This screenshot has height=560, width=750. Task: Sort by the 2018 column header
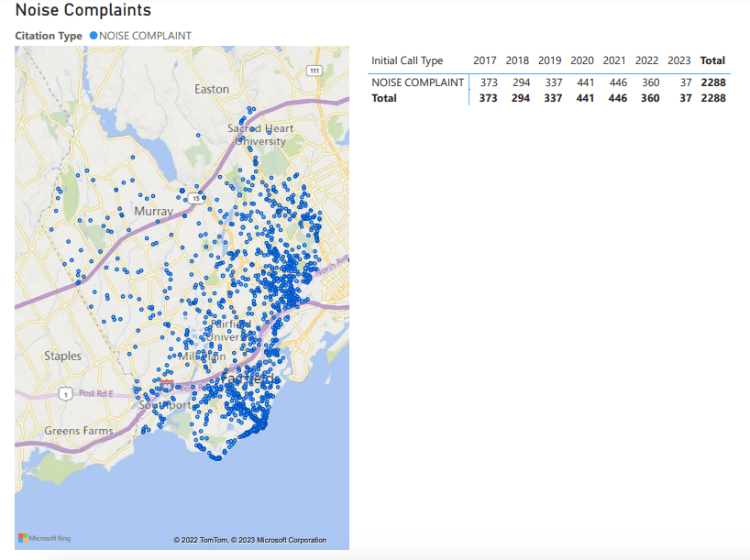517,60
